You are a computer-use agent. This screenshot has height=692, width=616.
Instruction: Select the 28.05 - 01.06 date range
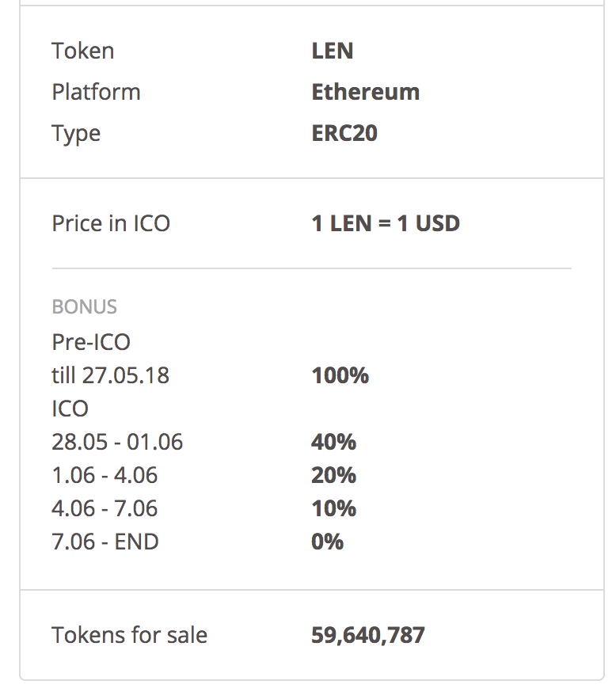click(x=117, y=442)
